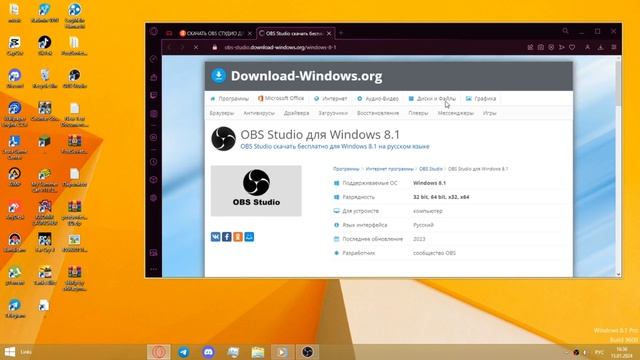Viewport: 640px width, 360px height.
Task: Switch to OBS Studio in taskbar
Action: [x=307, y=352]
